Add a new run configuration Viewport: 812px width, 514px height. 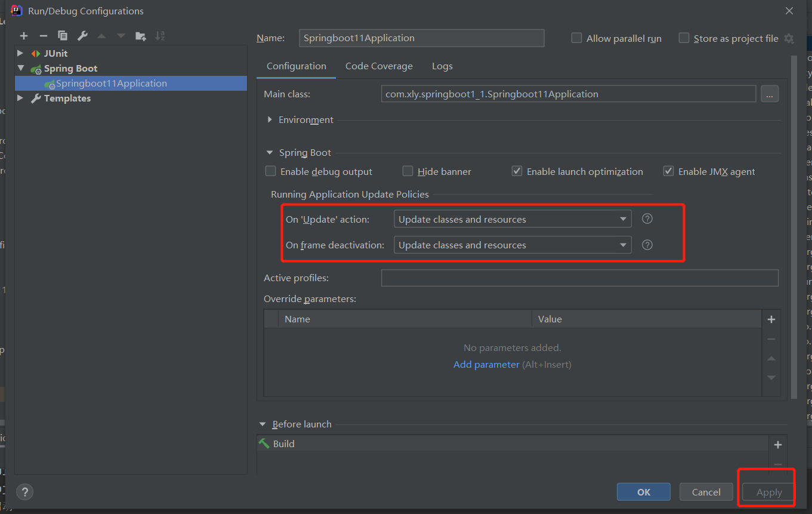coord(24,35)
